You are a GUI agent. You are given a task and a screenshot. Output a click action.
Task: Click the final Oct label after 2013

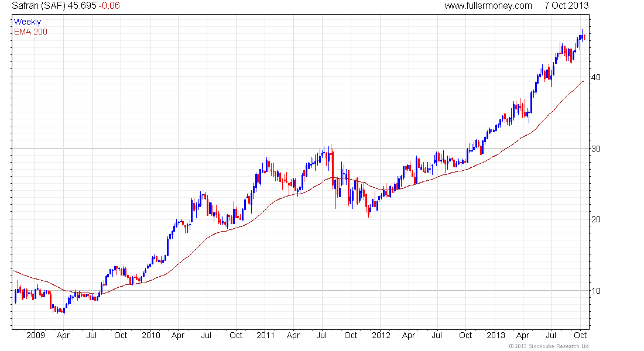point(580,335)
